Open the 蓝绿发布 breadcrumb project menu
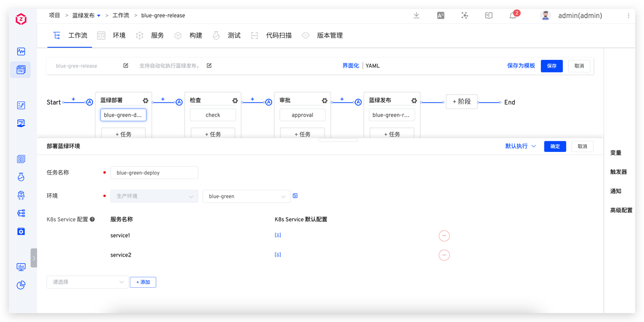644x322 pixels. [84, 15]
